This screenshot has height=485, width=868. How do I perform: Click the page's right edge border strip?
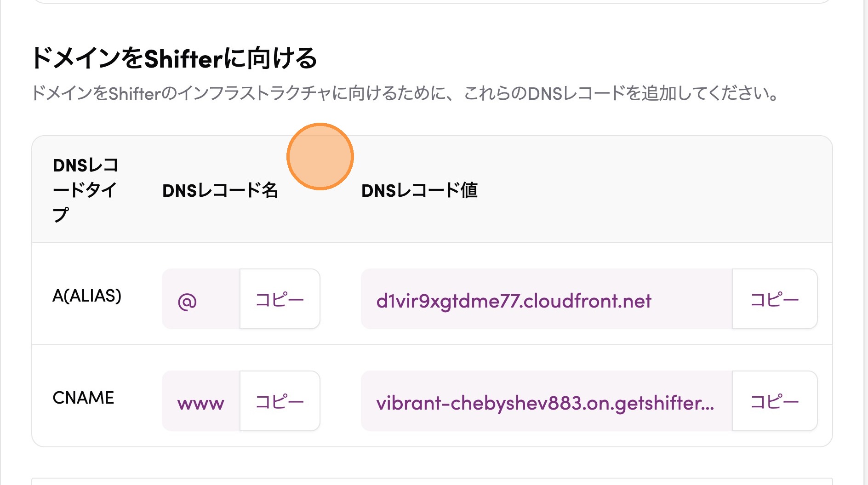865,242
